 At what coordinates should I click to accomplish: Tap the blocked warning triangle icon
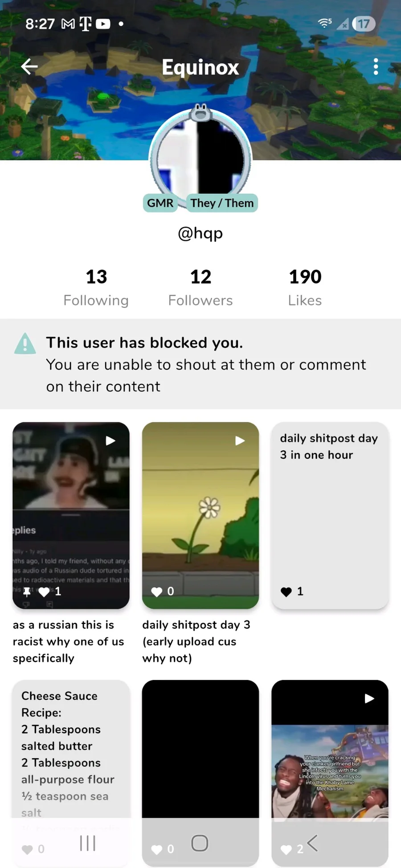pyautogui.click(x=25, y=344)
